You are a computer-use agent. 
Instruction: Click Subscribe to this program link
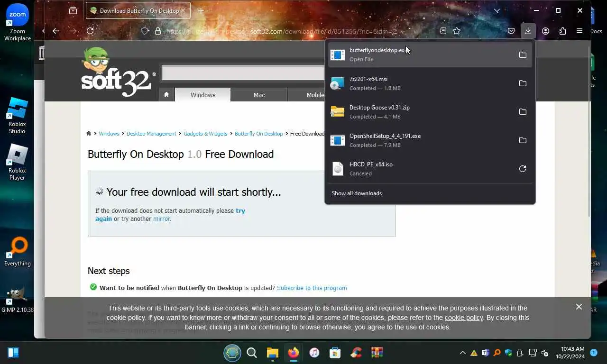tap(312, 288)
